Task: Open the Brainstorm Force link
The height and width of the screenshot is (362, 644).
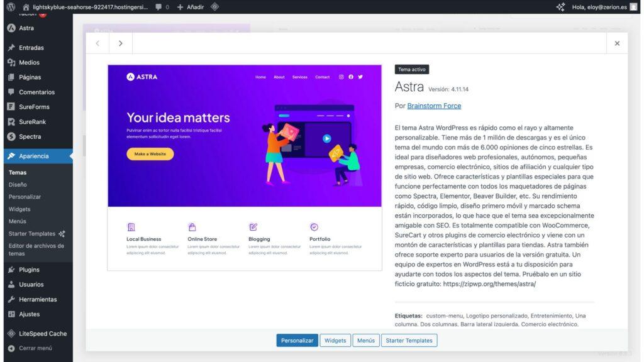Action: point(434,106)
